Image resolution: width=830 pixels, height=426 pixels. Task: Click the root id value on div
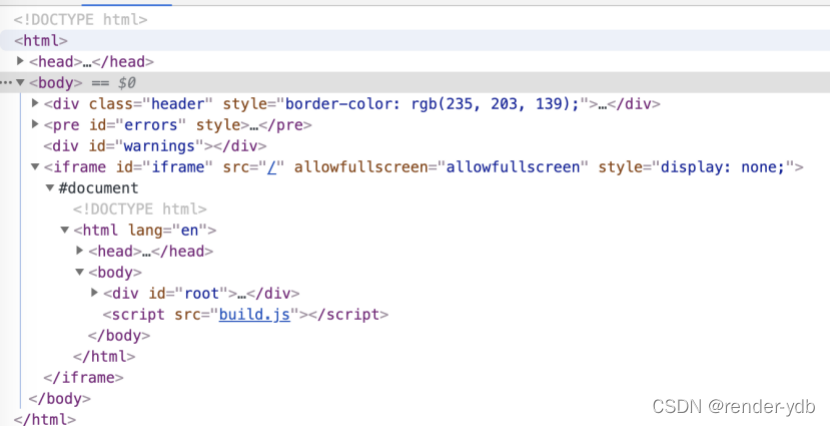[x=201, y=293]
